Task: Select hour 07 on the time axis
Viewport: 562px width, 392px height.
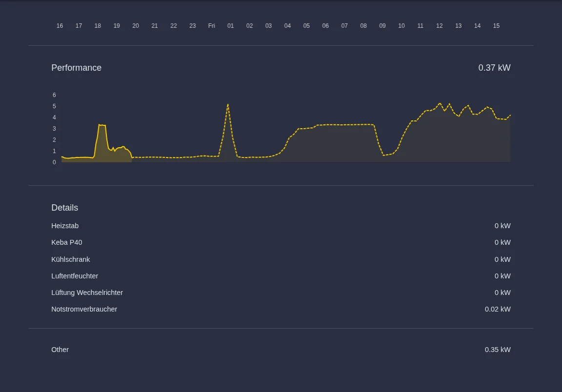Action: pos(344,26)
